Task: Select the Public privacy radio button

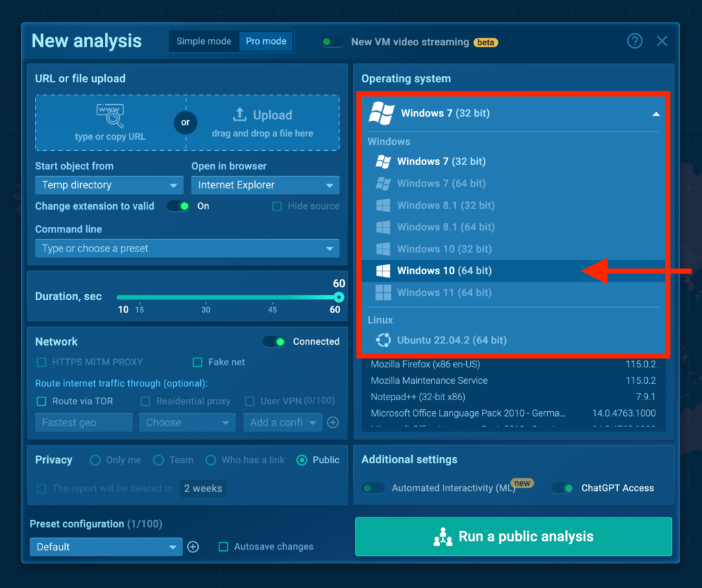Action: click(x=302, y=460)
